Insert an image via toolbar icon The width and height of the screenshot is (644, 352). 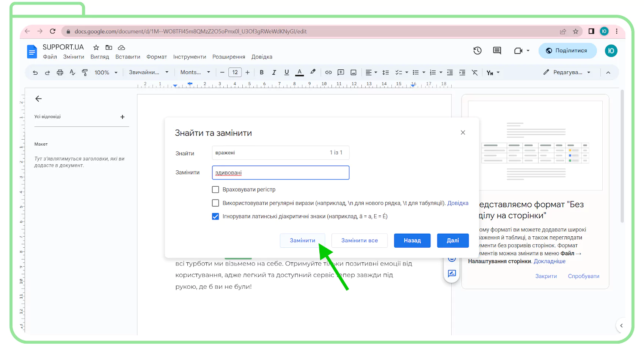click(353, 72)
